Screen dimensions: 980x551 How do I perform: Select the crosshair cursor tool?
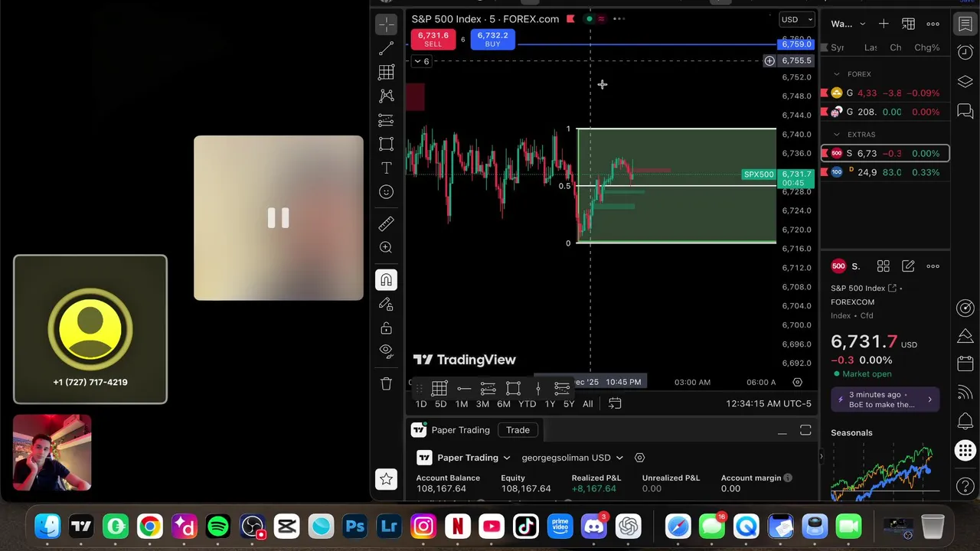(x=386, y=24)
